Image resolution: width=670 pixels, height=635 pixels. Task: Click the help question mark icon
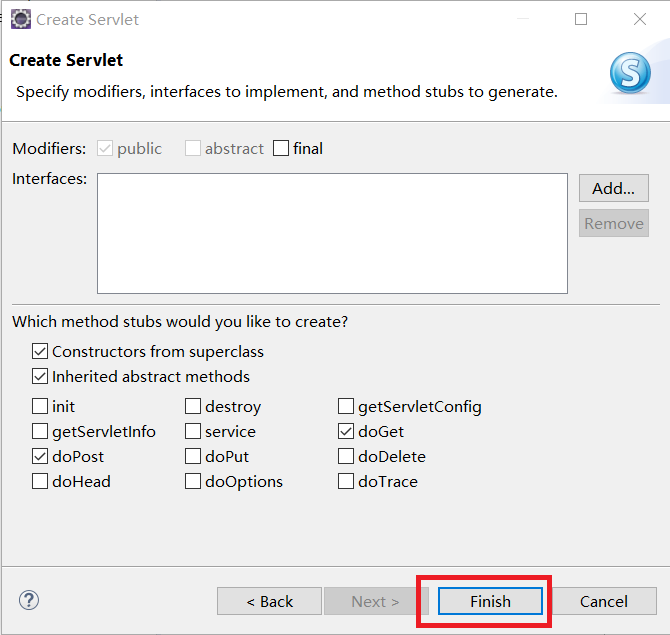pyautogui.click(x=29, y=600)
